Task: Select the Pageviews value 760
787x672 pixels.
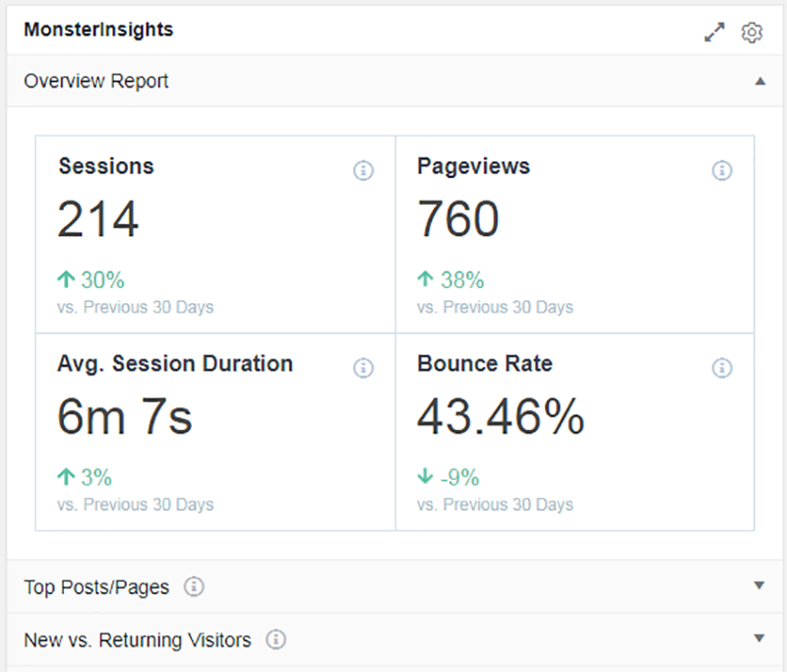Action: tap(458, 218)
